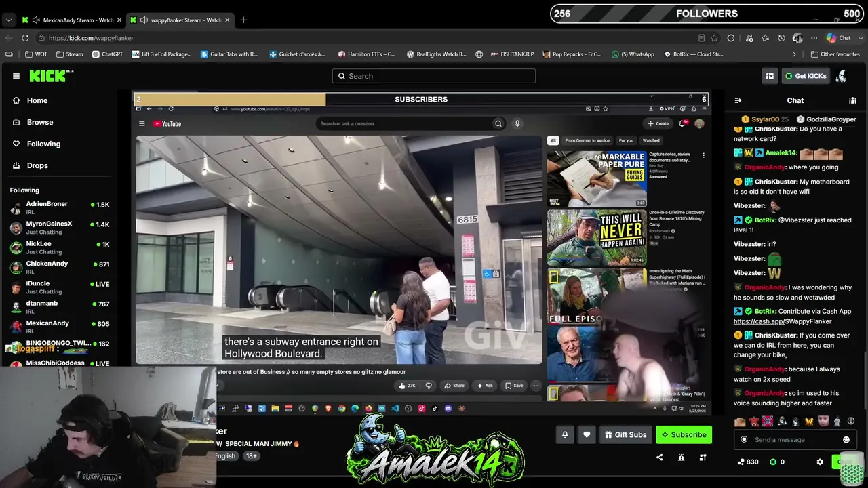868x488 pixels.
Task: Select the wappyflanker Stream browser tab
Action: 178,20
